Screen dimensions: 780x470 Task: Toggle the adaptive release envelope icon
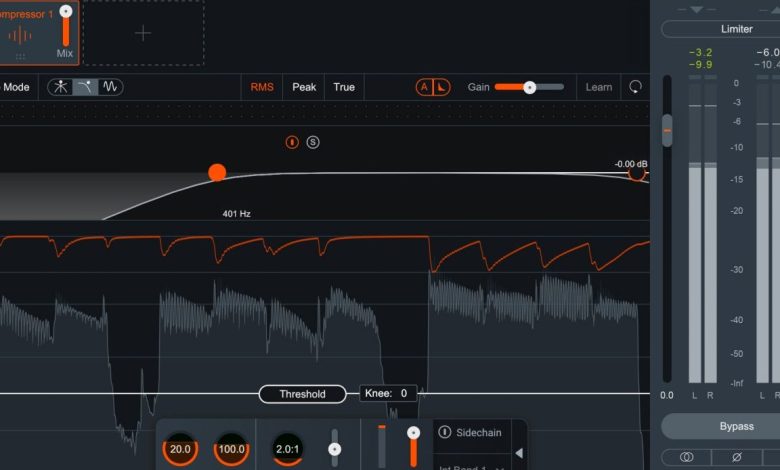click(442, 88)
